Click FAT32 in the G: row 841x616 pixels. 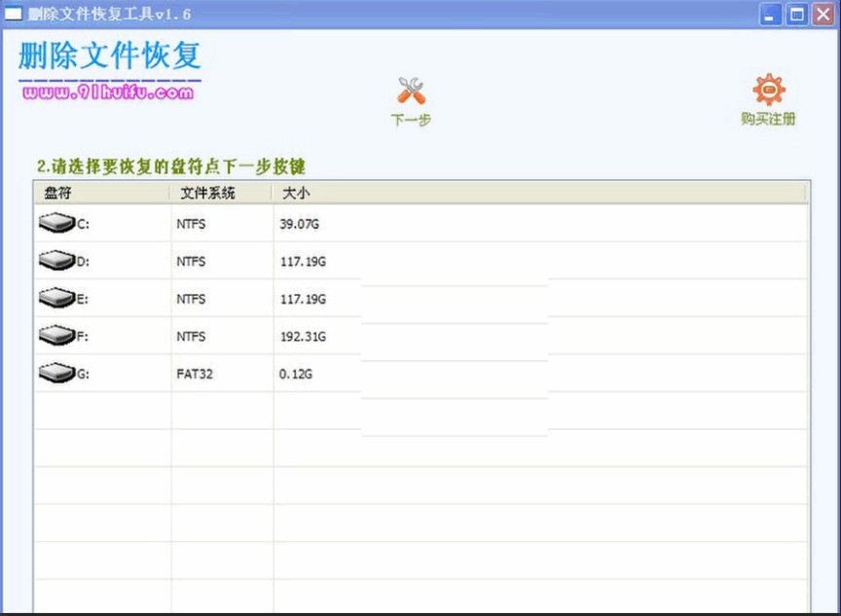click(195, 375)
